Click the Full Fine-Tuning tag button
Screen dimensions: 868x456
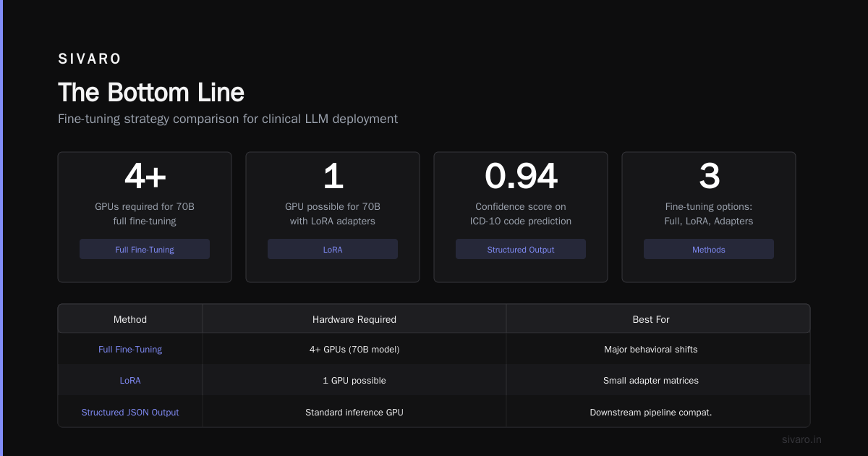tap(145, 249)
